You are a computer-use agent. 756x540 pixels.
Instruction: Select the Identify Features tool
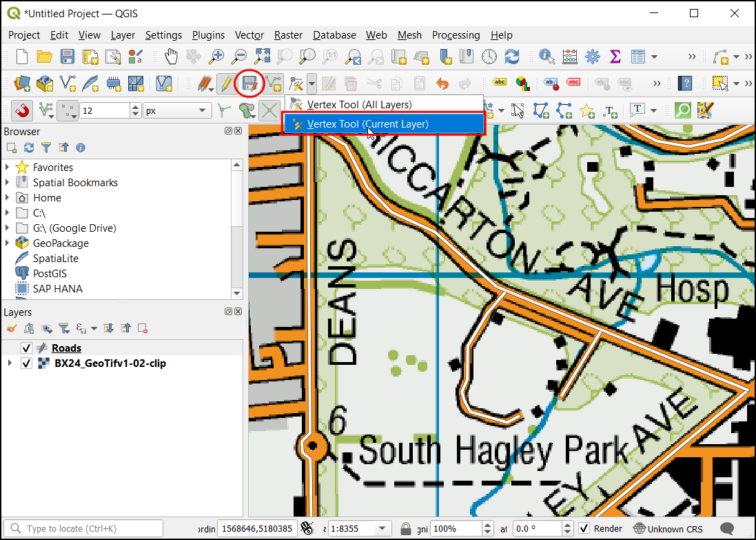click(x=547, y=57)
